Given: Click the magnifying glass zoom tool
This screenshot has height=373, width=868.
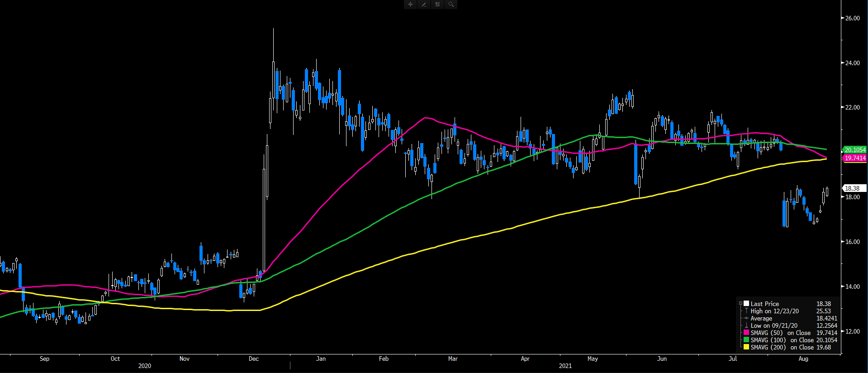Looking at the screenshot, I should pos(451,5).
